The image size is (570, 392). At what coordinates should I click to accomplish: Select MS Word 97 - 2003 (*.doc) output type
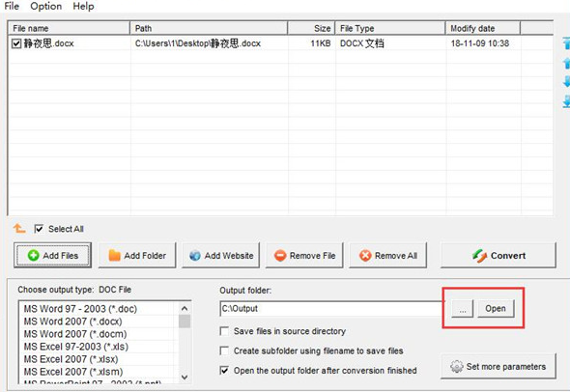coord(99,309)
